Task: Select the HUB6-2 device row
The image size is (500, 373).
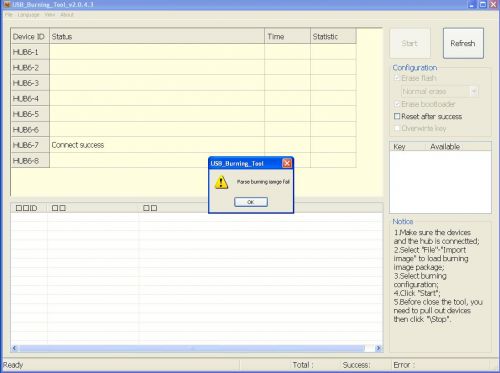Action: 183,68
